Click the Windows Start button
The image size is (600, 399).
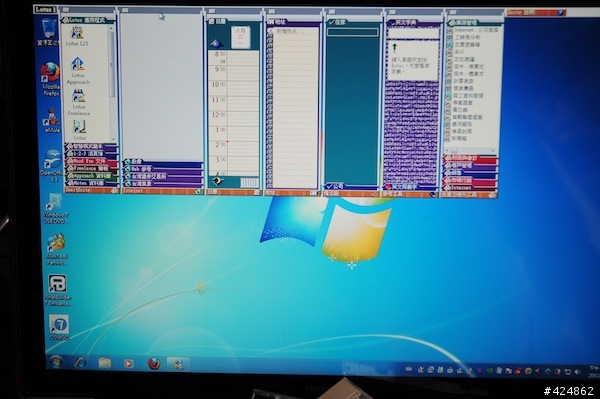pyautogui.click(x=56, y=362)
